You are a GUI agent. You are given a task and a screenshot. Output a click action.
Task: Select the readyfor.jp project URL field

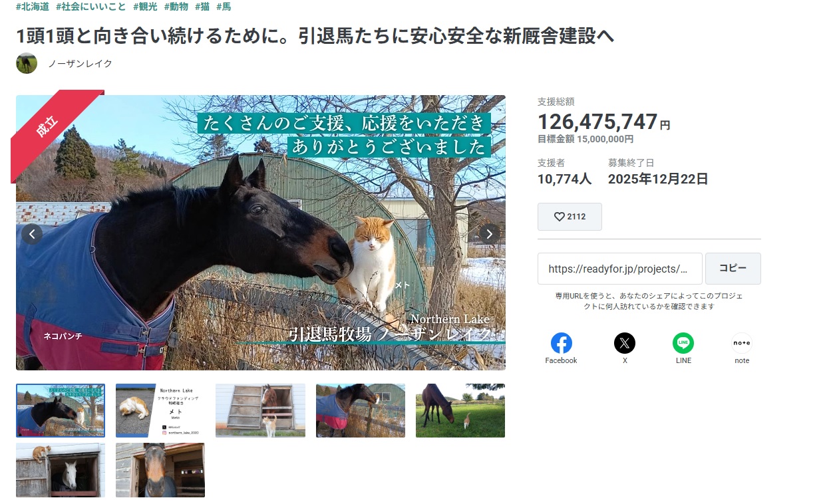620,269
